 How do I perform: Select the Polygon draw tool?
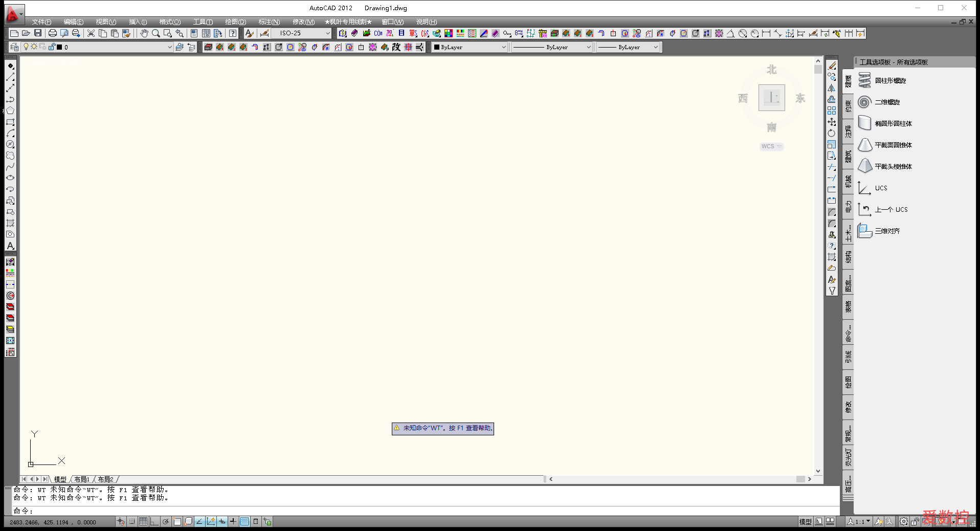(10, 111)
